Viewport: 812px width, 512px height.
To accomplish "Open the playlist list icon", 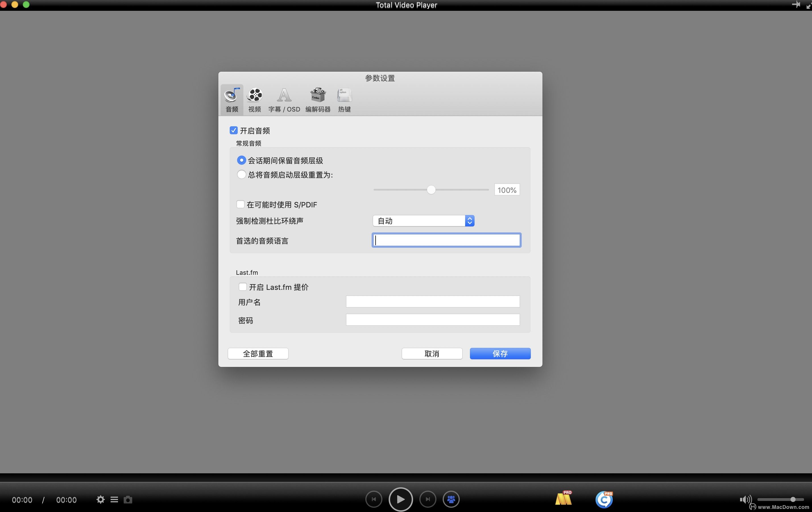I will 114,499.
